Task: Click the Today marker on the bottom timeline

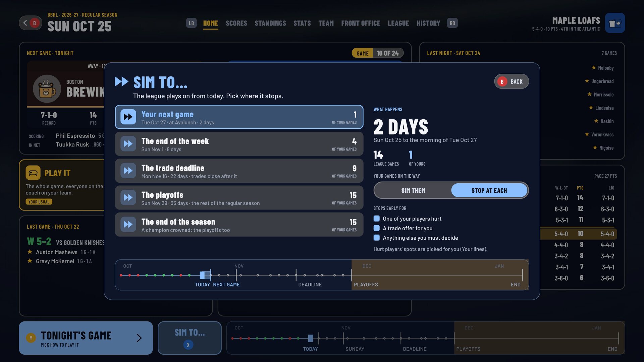Action: tap(311, 338)
